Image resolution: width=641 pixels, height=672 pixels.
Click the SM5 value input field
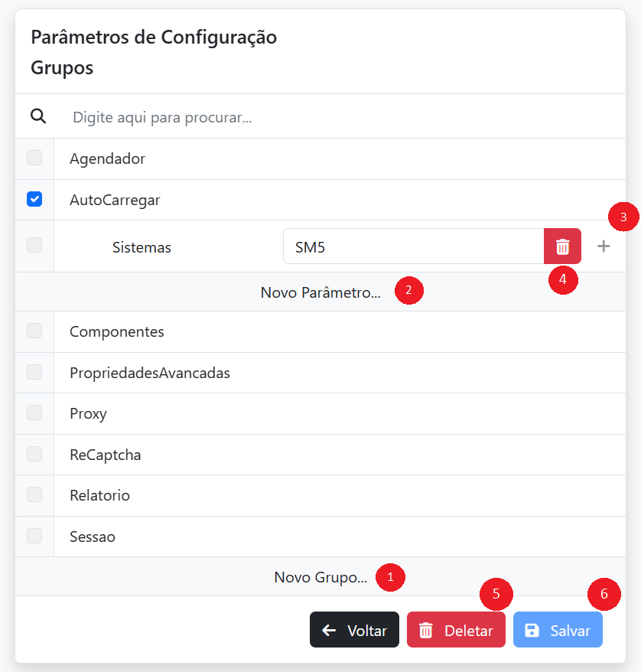tap(413, 246)
